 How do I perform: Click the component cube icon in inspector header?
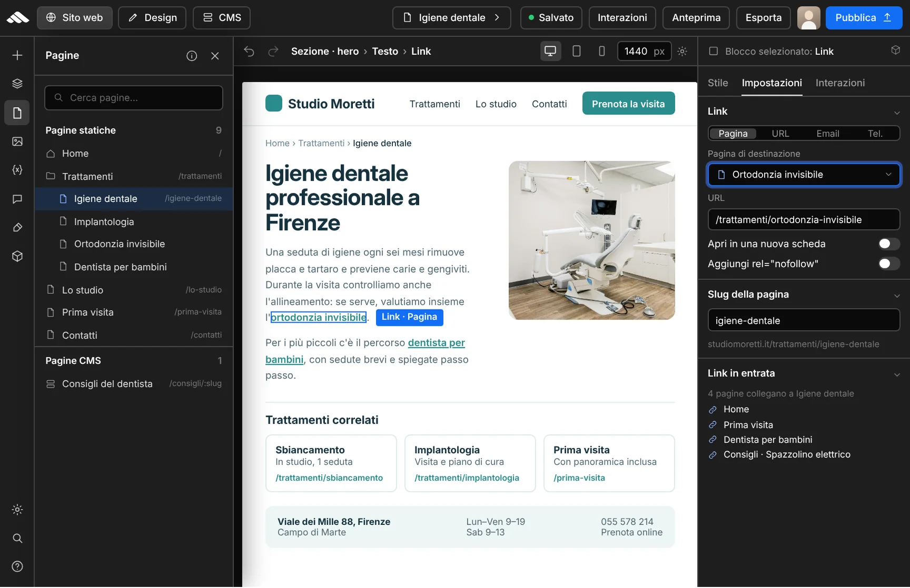click(896, 51)
